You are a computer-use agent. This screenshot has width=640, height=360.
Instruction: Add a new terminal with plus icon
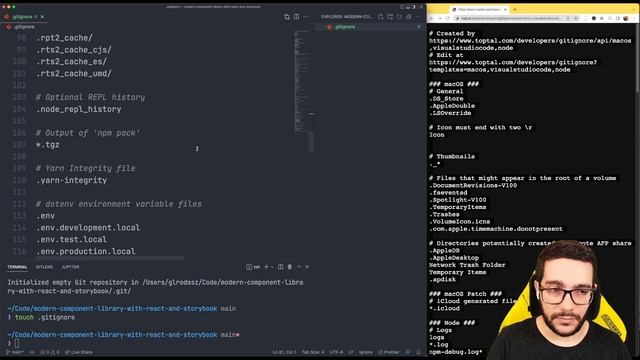click(x=266, y=267)
